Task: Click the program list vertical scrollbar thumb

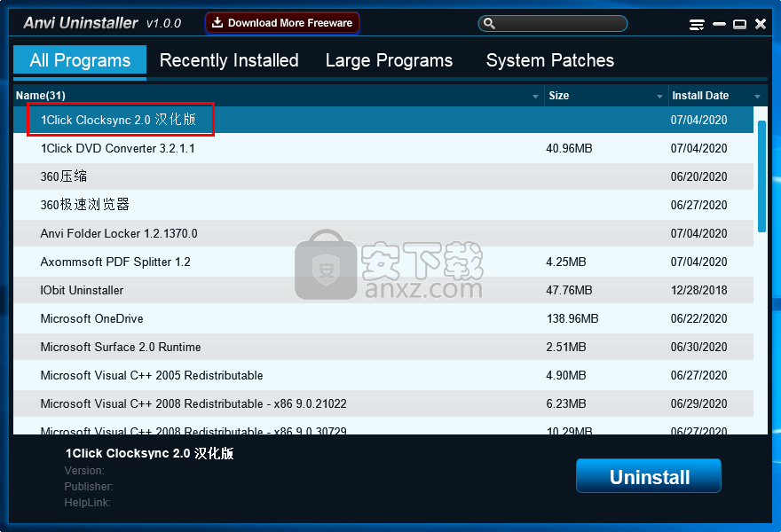Action: 761,176
